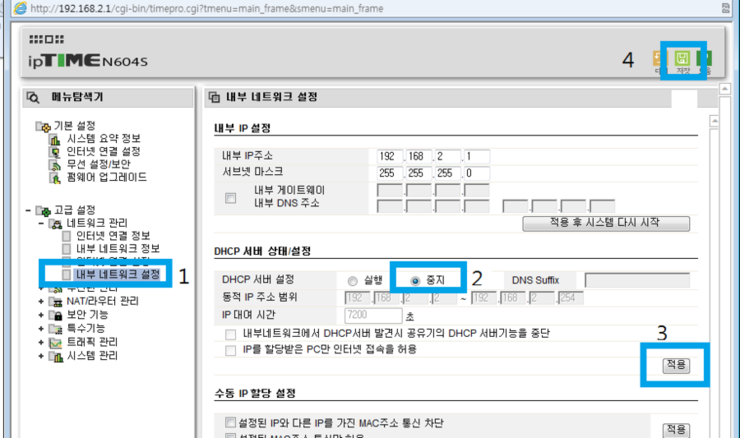Image resolution: width=740 pixels, height=438 pixels.
Task: Click 적용 button in 수동 IP 할당 설정
Action: (676, 430)
